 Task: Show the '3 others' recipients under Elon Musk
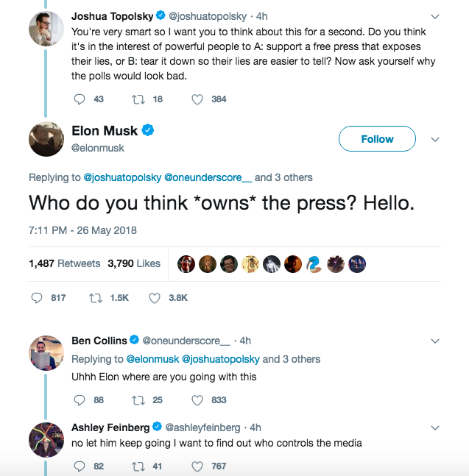click(293, 177)
